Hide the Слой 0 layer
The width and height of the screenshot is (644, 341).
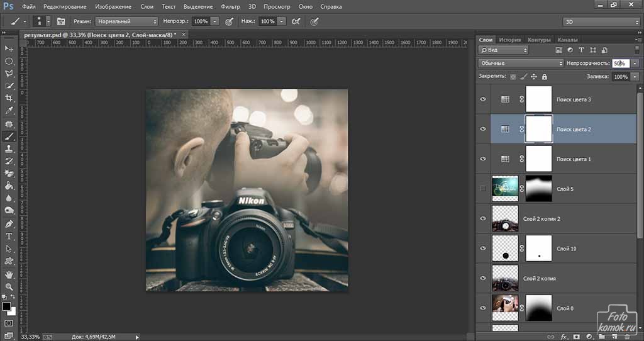pos(483,308)
